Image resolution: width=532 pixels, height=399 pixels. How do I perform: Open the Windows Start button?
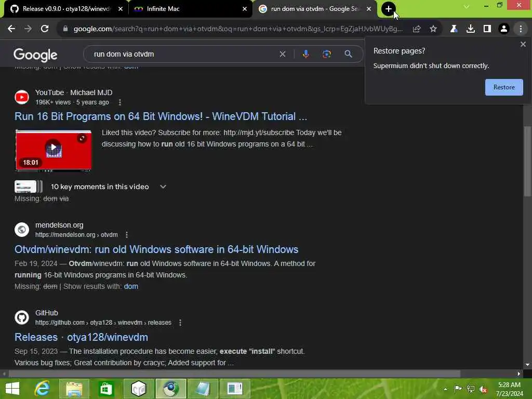pyautogui.click(x=12, y=389)
